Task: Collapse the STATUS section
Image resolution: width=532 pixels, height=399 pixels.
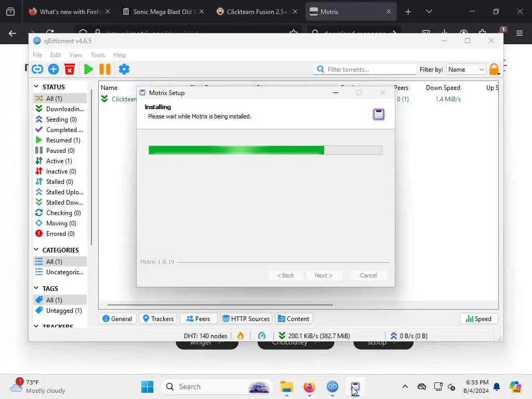Action: [x=36, y=87]
